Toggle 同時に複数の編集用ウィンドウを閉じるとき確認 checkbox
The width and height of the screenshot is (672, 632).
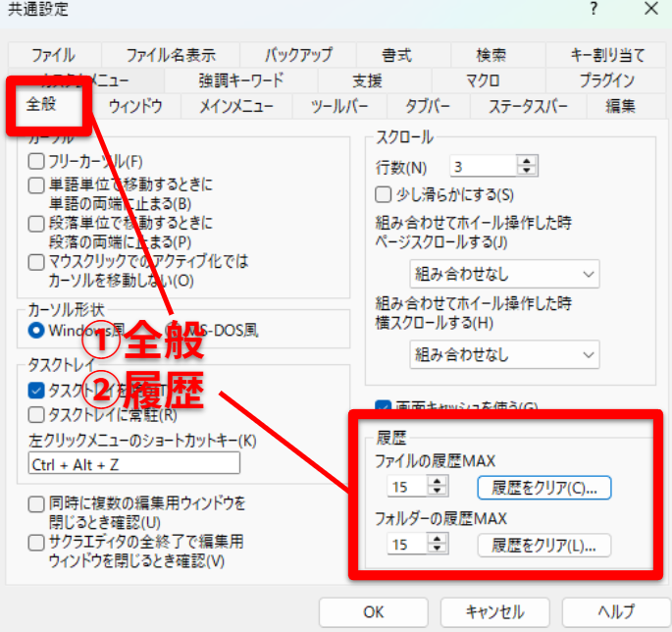pyautogui.click(x=36, y=504)
